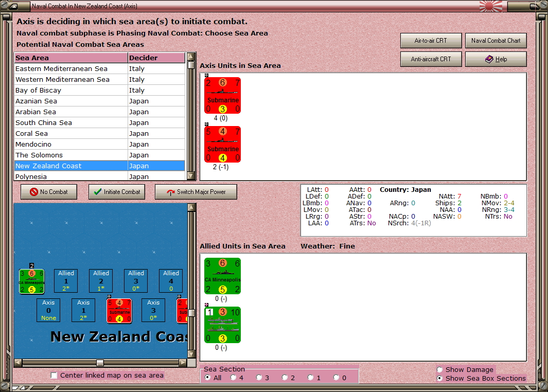Click the map vertical scroll-up arrow
Screen dimensions: 548x392
pos(191,207)
